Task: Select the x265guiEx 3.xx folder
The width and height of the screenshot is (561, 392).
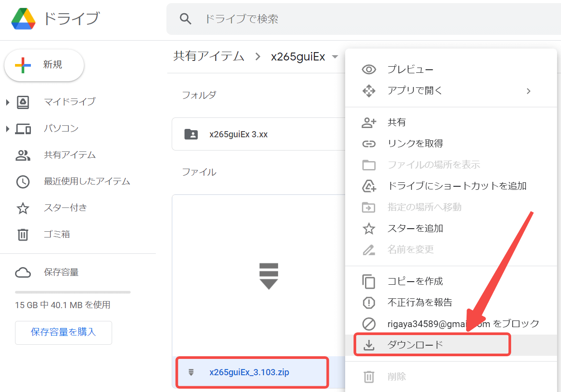Action: pyautogui.click(x=259, y=134)
